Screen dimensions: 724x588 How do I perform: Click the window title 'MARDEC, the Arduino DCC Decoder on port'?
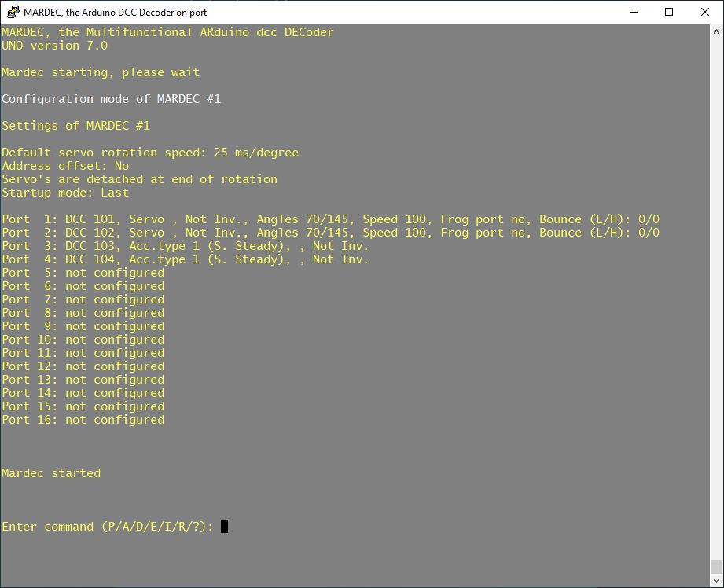[x=115, y=13]
